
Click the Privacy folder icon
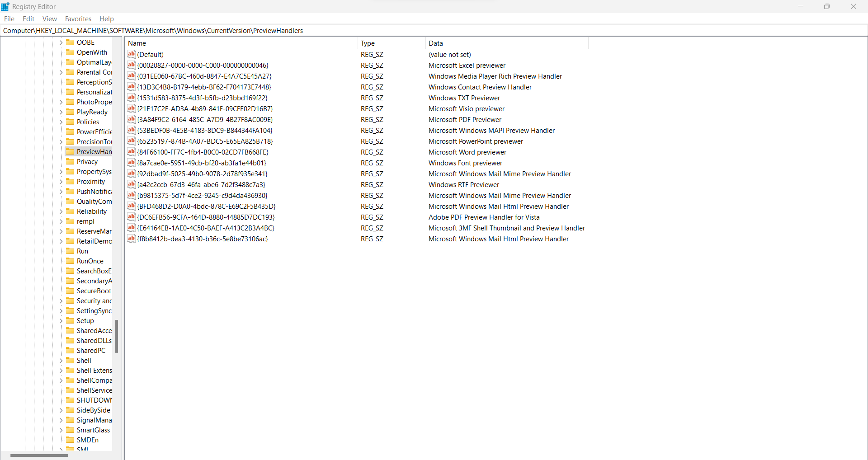(x=71, y=161)
